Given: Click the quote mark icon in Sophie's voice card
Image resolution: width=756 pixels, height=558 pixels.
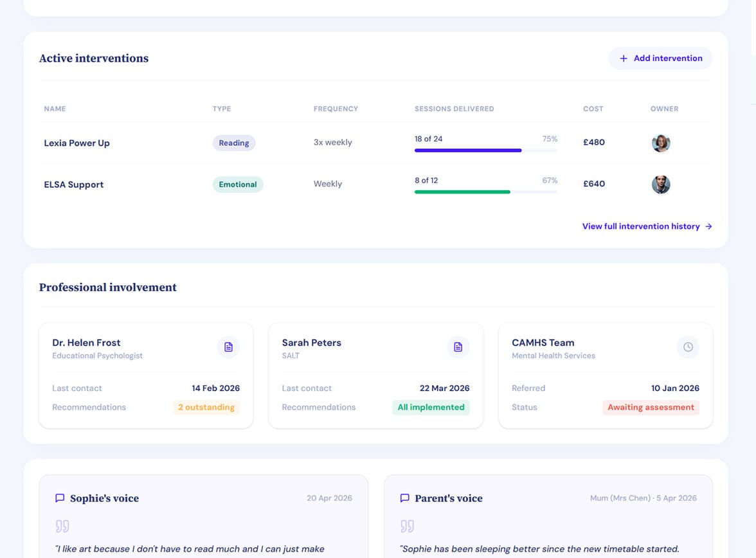Looking at the screenshot, I should pos(62,526).
